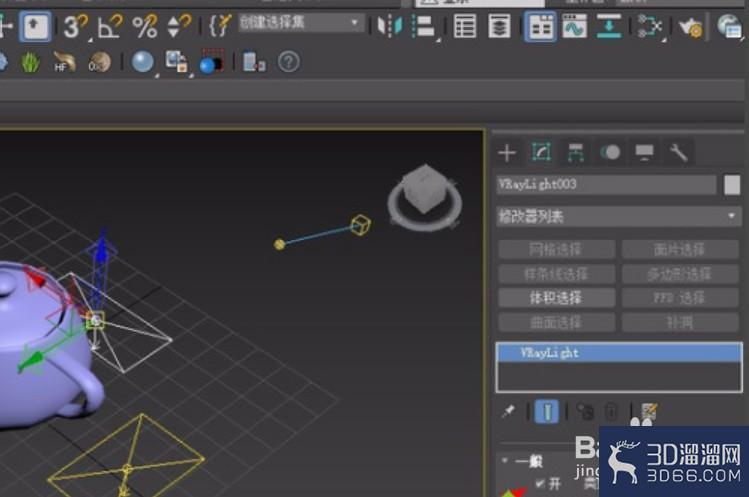The image size is (749, 497).
Task: Click the FFD 选择 button
Action: coord(680,298)
